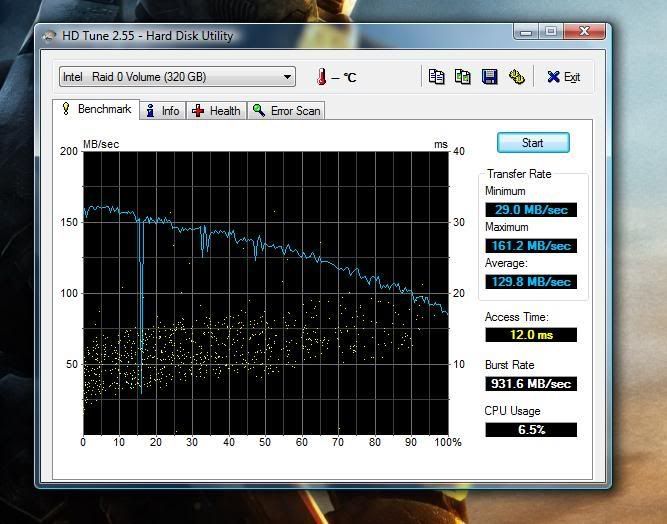Click the Burst Rate label
Viewport: 667px width, 524px height.
pos(510,365)
